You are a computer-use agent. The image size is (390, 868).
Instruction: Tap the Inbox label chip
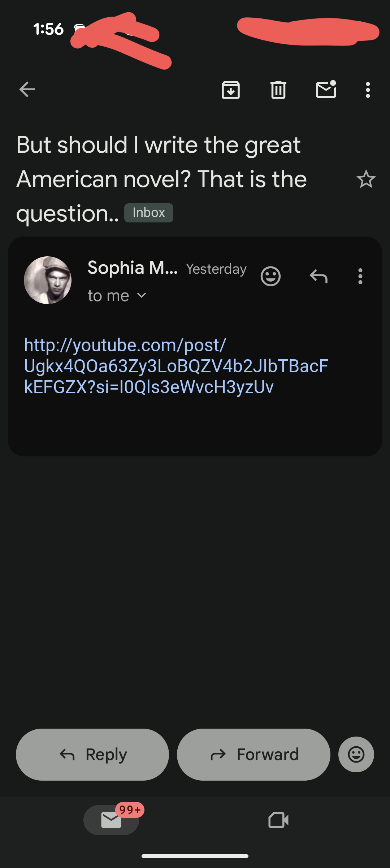149,213
